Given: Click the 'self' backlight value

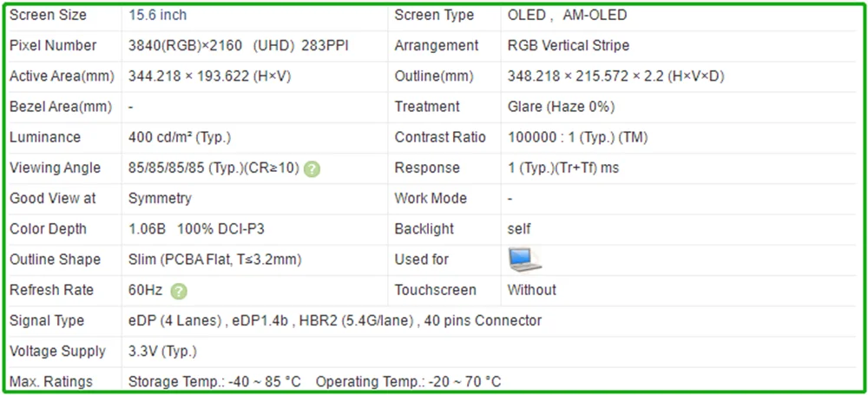Looking at the screenshot, I should click(519, 229).
